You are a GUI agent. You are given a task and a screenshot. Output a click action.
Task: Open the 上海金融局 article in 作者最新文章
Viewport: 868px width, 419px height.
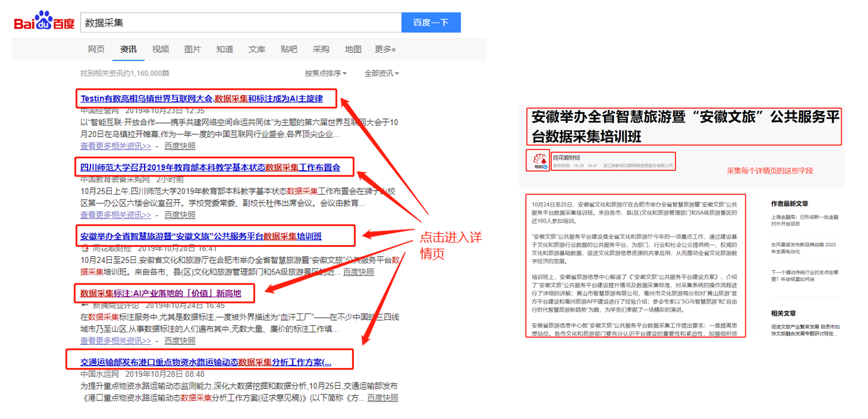[x=804, y=219]
